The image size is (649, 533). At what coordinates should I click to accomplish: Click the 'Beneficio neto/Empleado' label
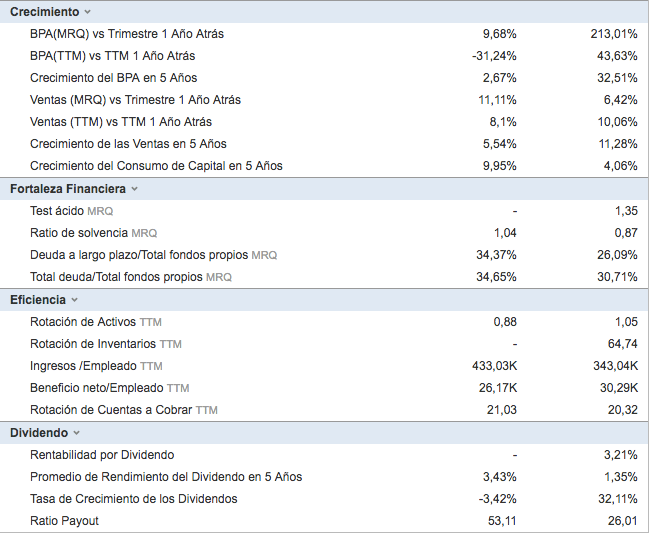pos(96,388)
